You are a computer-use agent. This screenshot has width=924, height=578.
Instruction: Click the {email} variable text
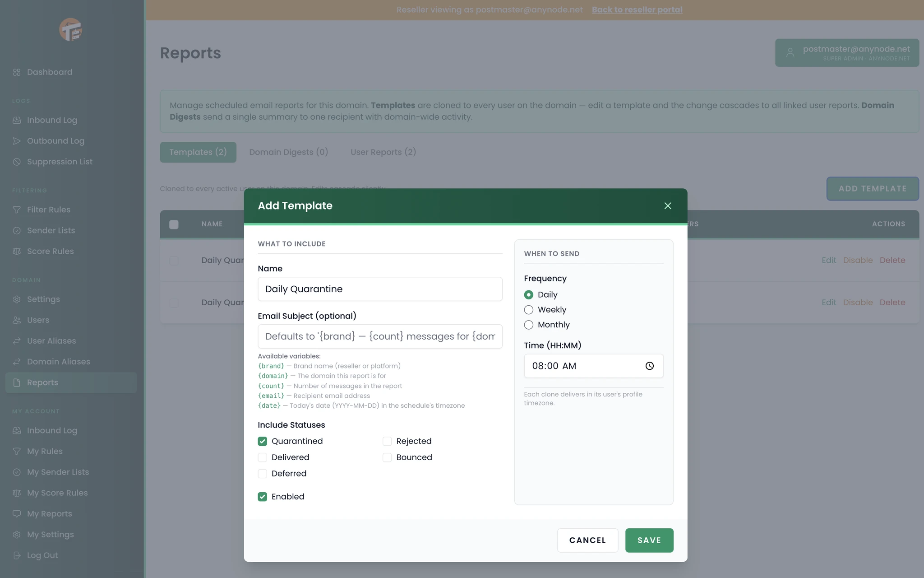(x=271, y=396)
